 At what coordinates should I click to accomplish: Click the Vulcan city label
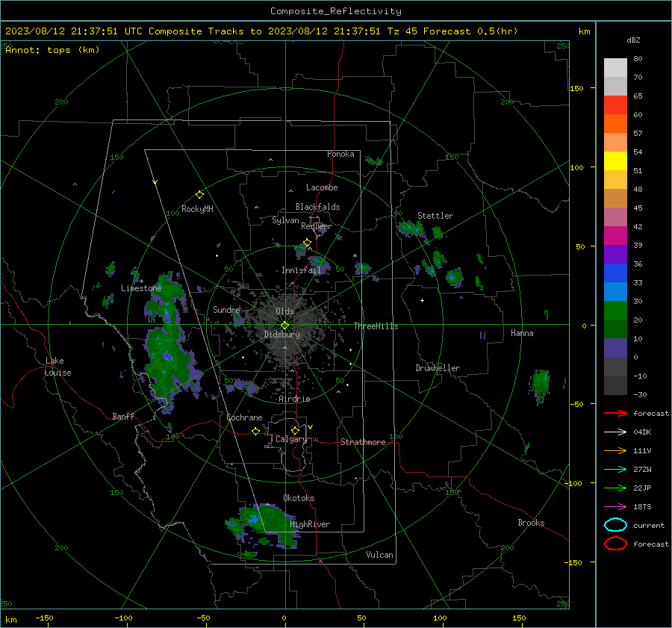pos(379,555)
